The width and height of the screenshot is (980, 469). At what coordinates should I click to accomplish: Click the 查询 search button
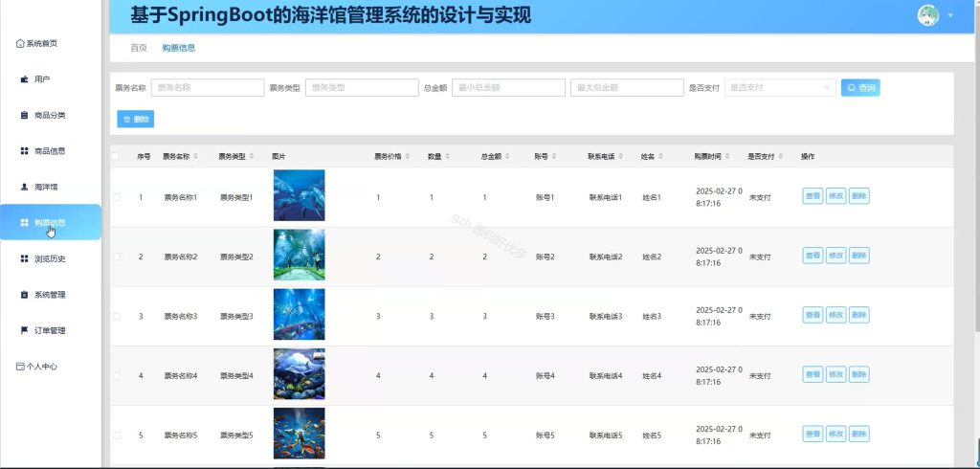(860, 87)
